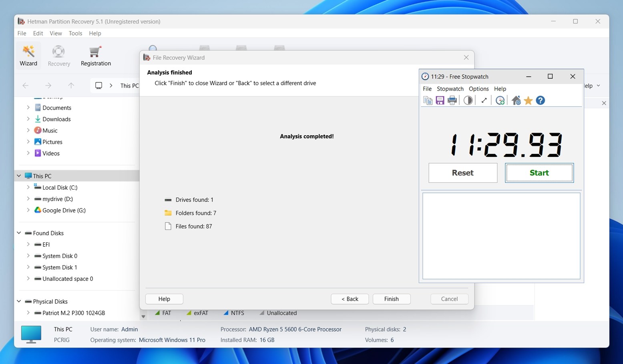Open the Registration cart icon
This screenshot has height=364, width=623.
[96, 56]
